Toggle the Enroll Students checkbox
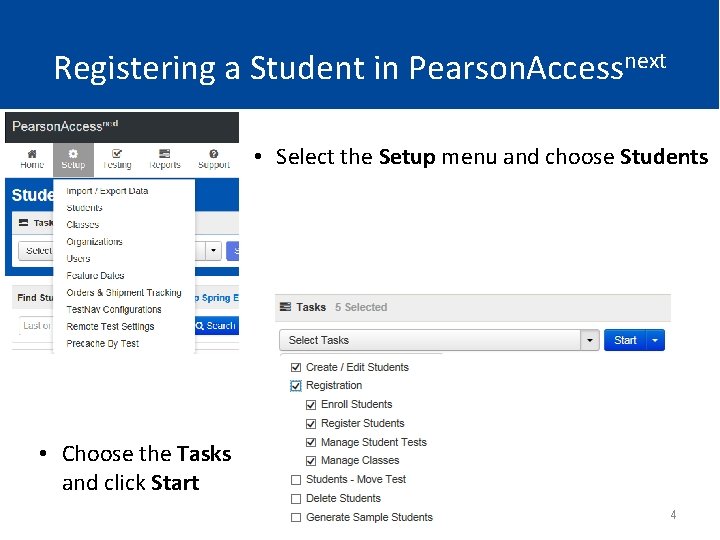The width and height of the screenshot is (720, 540). click(311, 404)
